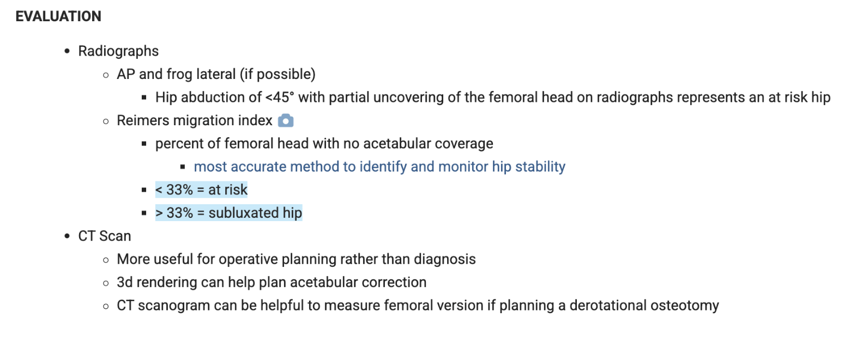
Task: Click the highlighted '< 33% = at risk' text
Action: (201, 190)
